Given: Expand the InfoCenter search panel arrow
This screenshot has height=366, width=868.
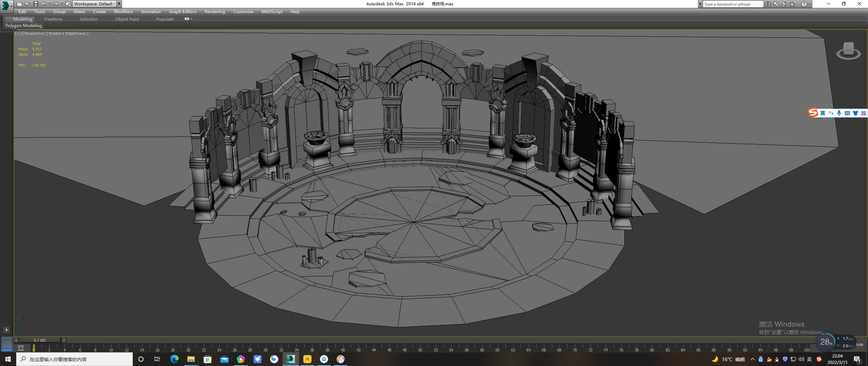Looking at the screenshot, I should [700, 4].
